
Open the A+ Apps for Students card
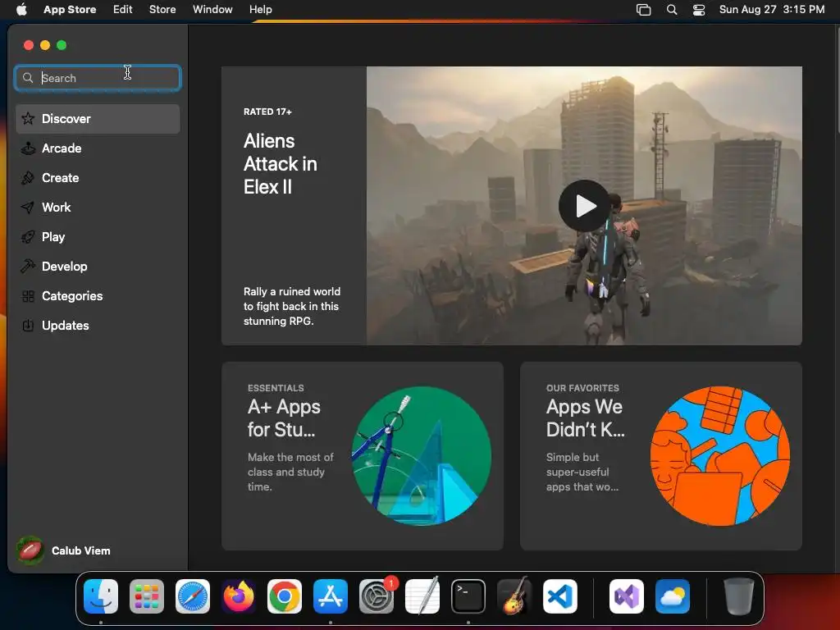coord(362,456)
